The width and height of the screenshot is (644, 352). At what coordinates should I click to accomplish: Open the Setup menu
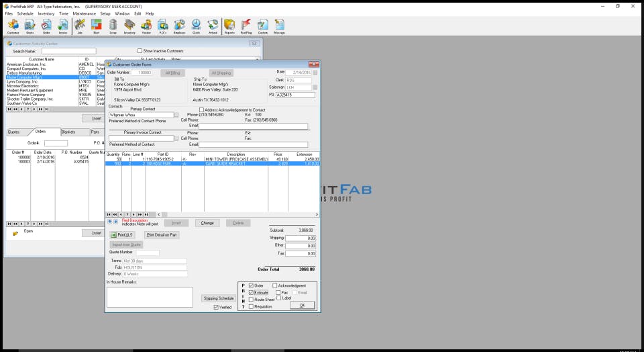point(105,13)
